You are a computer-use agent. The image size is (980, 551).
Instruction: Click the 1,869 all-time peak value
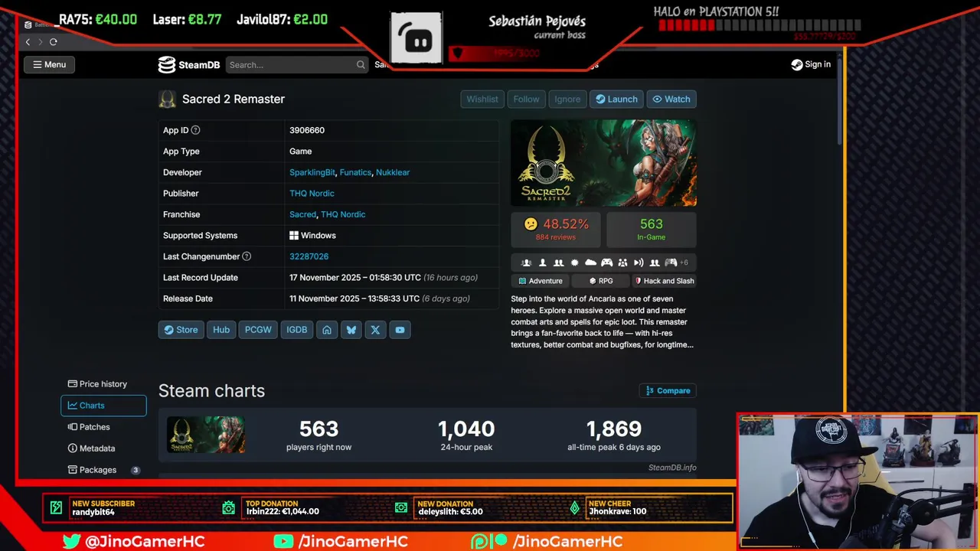pos(614,429)
